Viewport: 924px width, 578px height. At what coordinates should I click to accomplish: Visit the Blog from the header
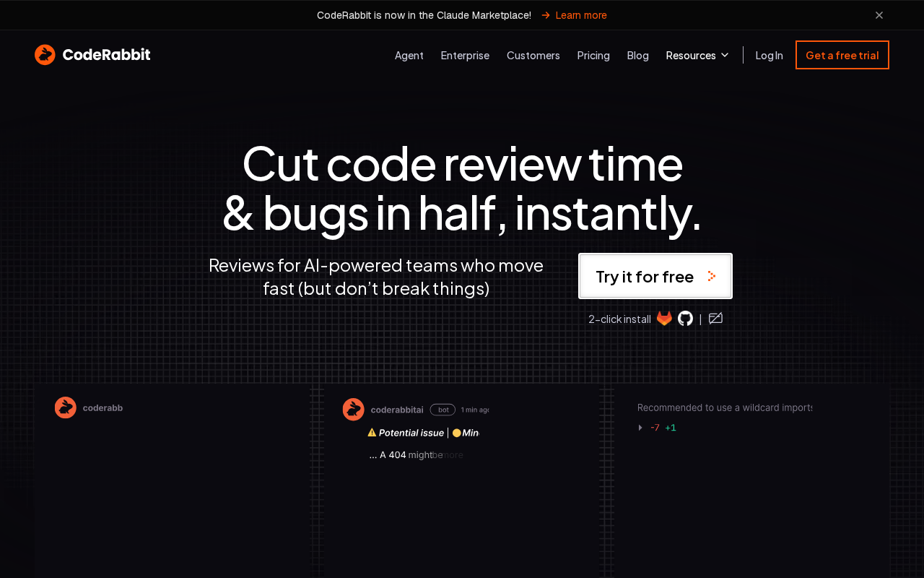[x=638, y=55]
